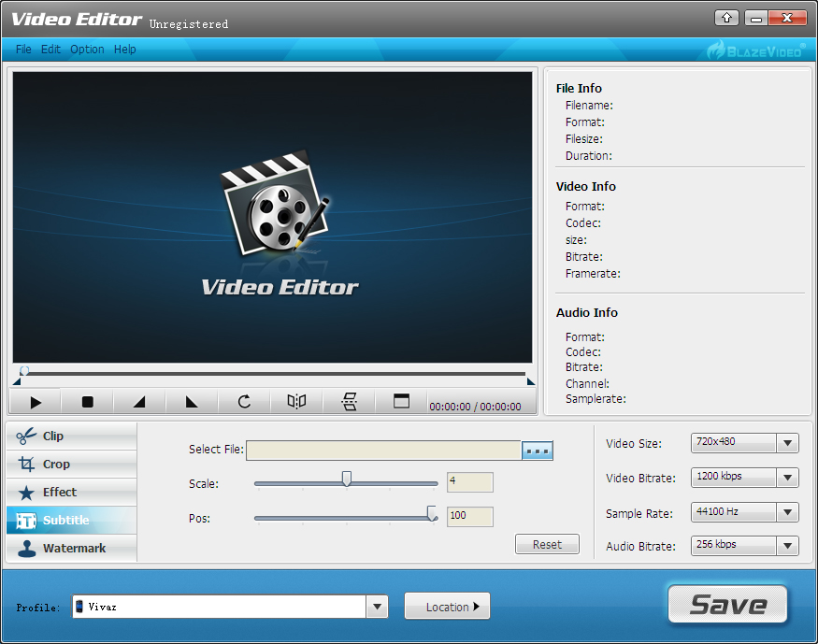Flip the video vertically
Viewport: 818px width, 644px height.
point(350,402)
